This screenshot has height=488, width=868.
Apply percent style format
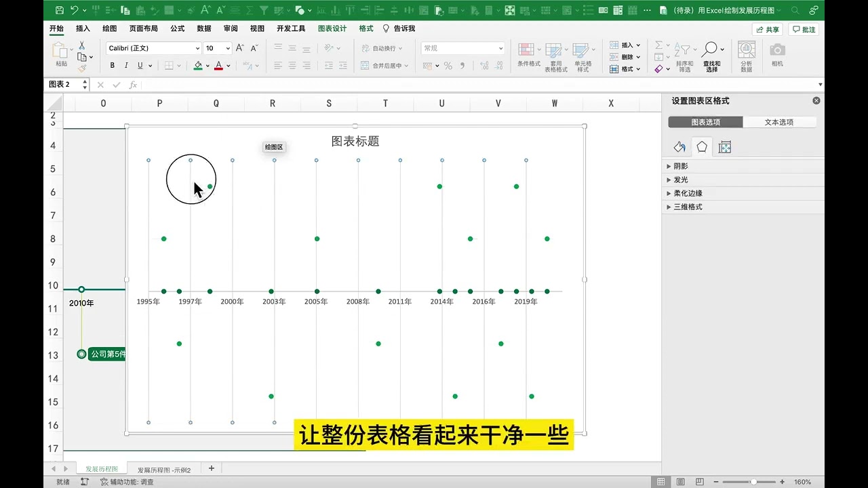(448, 66)
